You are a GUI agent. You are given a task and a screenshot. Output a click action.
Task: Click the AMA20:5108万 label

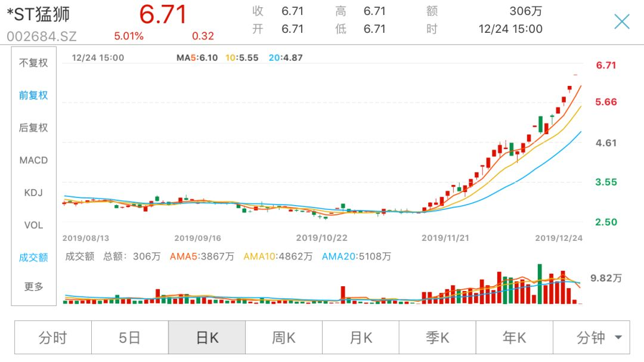[x=356, y=256]
